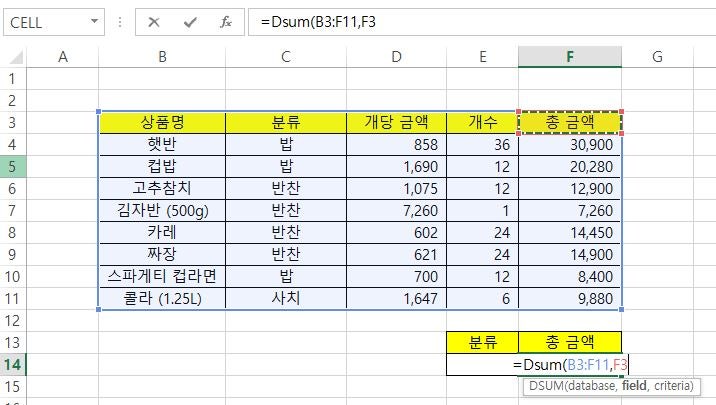The width and height of the screenshot is (716, 405).
Task: Open Insert Function fx dialog
Action: 226,22
